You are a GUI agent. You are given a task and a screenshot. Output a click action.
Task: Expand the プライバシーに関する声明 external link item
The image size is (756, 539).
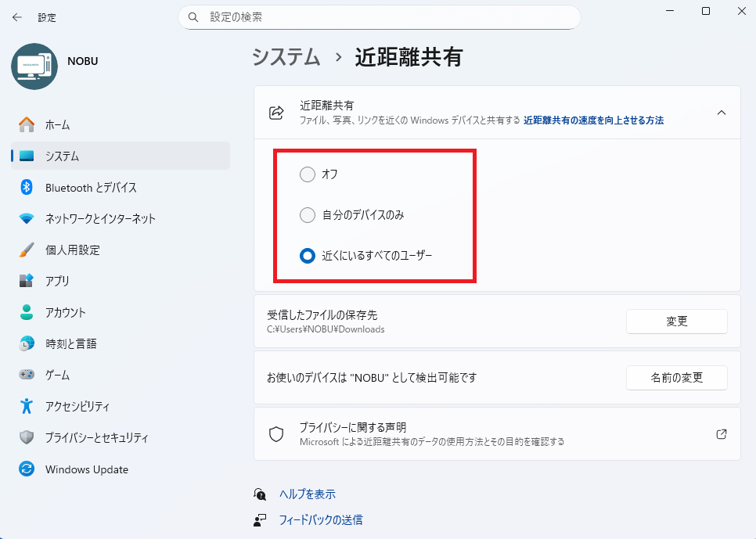tap(721, 434)
